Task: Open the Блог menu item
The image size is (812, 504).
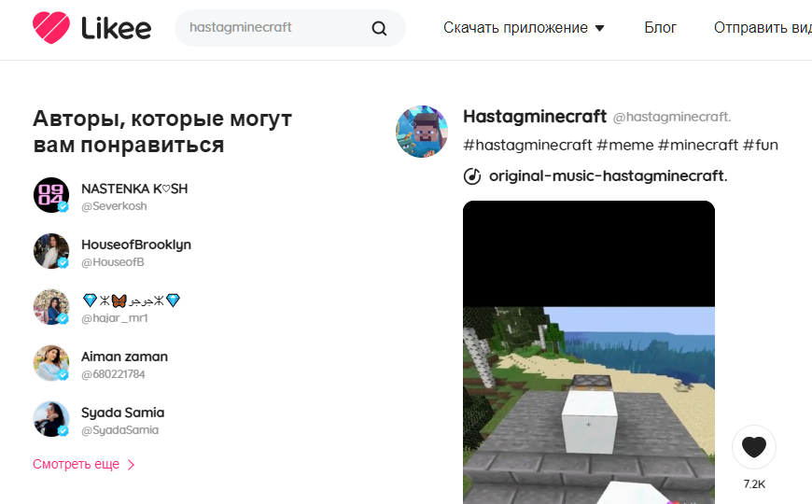Action: (660, 27)
